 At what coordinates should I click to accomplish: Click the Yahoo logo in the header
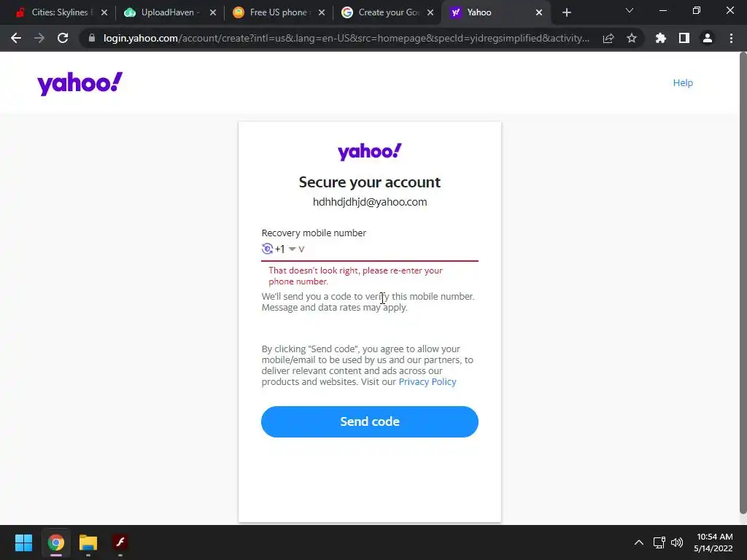click(x=80, y=83)
